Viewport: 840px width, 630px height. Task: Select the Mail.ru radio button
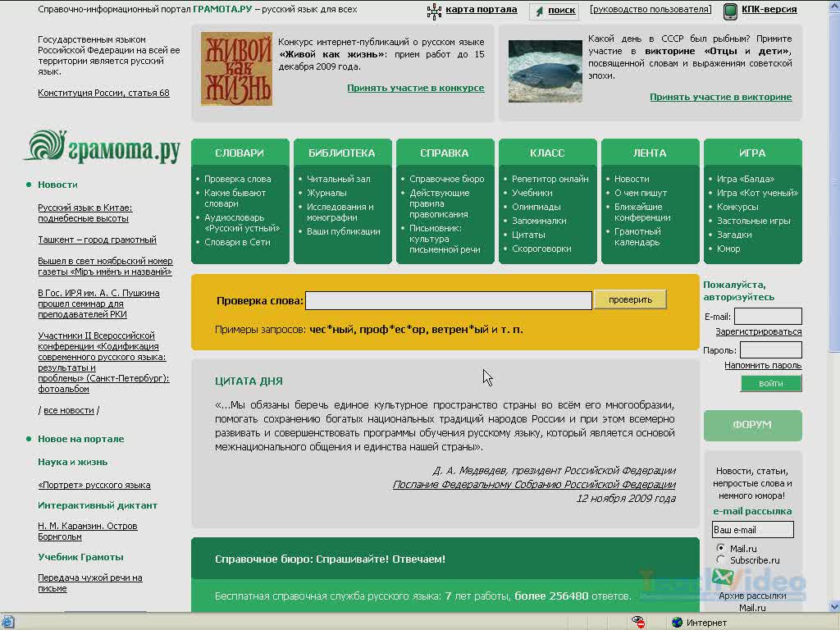pos(721,548)
